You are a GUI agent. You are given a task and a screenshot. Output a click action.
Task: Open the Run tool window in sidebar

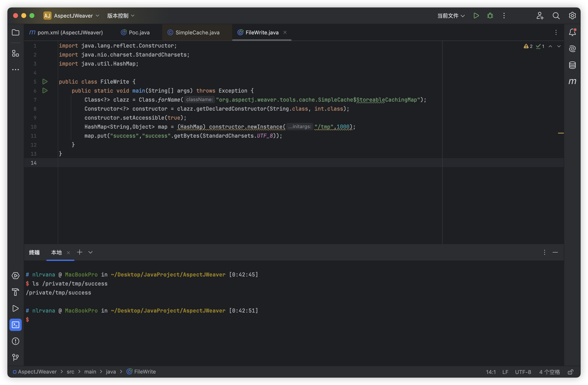tap(15, 308)
